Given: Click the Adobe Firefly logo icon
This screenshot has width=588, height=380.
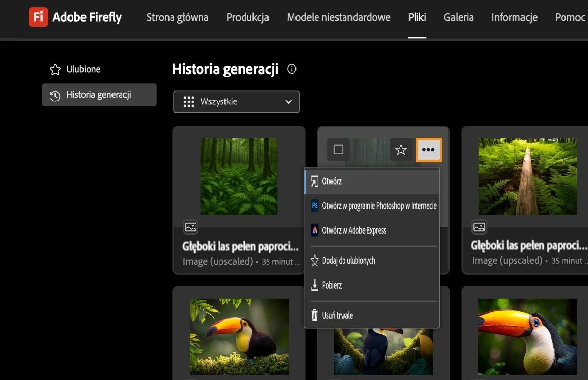Looking at the screenshot, I should [x=38, y=17].
